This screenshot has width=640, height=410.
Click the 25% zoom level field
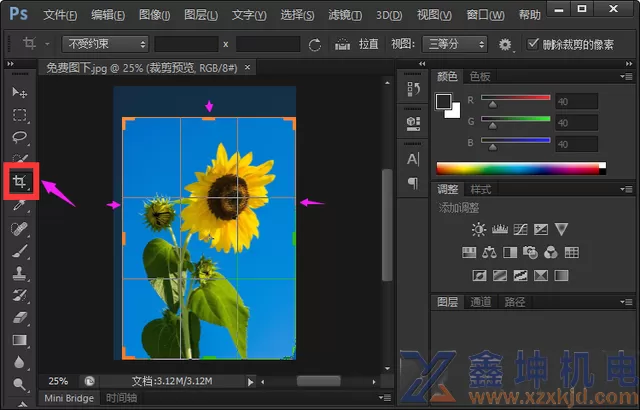[x=58, y=381]
